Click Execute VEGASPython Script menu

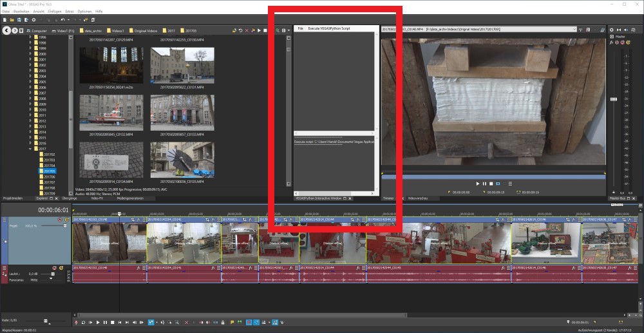click(328, 29)
